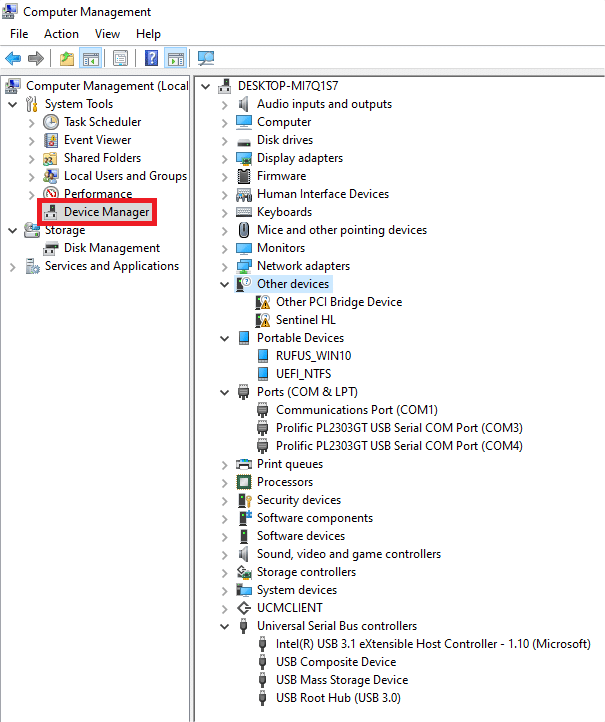Select Intel(R) USB 3.1 eXtensible Host Controller
Image resolution: width=605 pixels, height=722 pixels.
pos(433,644)
